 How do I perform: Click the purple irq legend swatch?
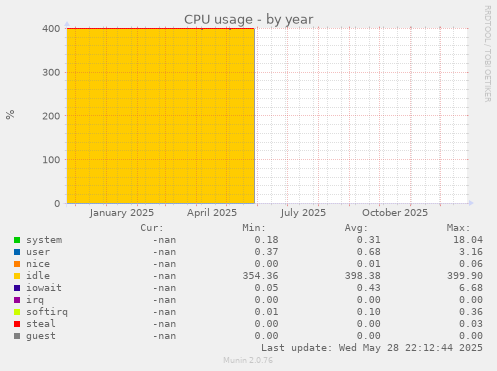[17, 300]
